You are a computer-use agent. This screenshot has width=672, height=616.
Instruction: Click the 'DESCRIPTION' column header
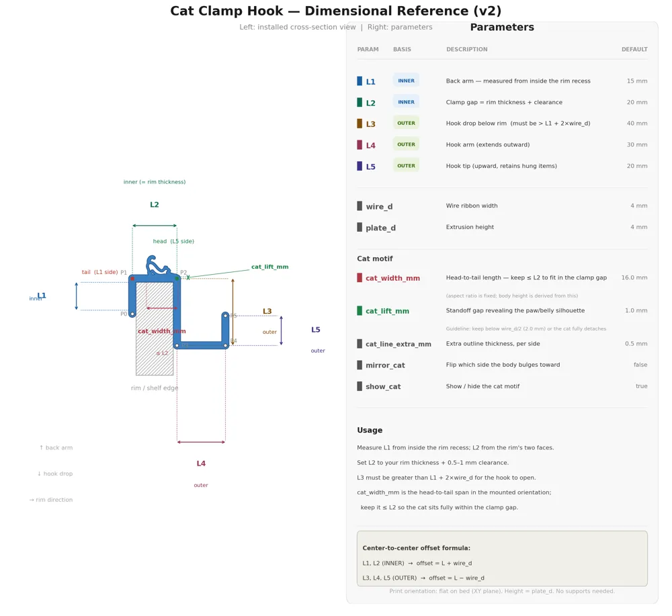click(x=467, y=49)
